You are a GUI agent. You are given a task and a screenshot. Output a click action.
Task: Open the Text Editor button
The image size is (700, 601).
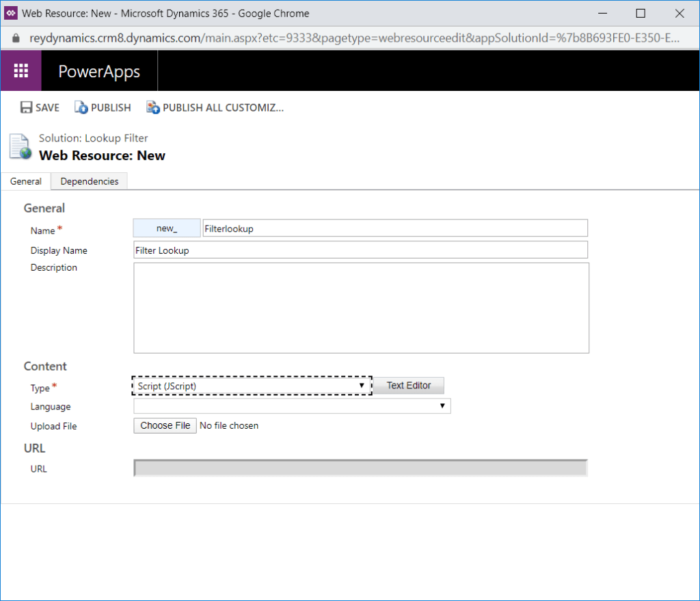coord(408,386)
